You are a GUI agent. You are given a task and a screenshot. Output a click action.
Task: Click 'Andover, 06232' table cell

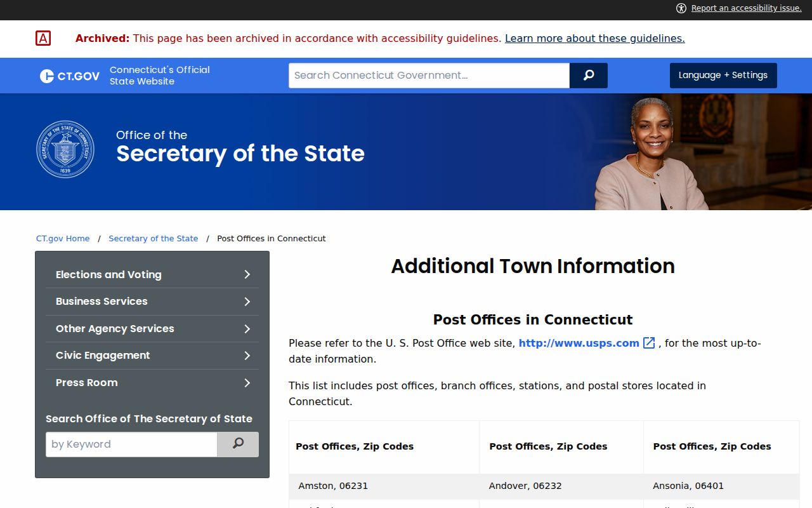(x=561, y=486)
